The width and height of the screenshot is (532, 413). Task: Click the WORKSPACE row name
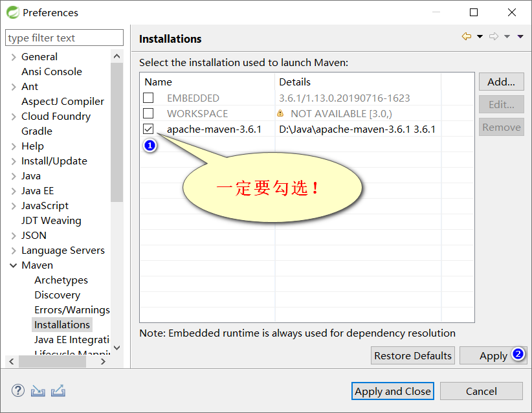tap(197, 114)
